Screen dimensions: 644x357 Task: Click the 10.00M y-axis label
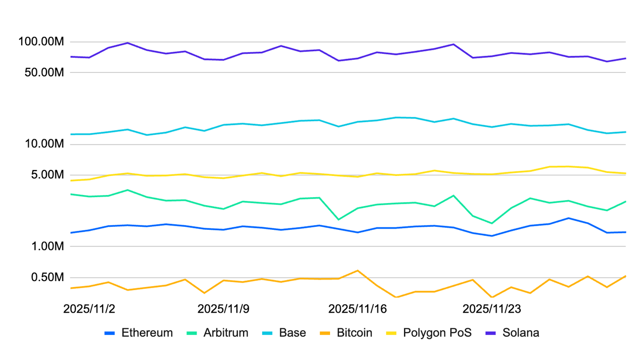coord(44,145)
